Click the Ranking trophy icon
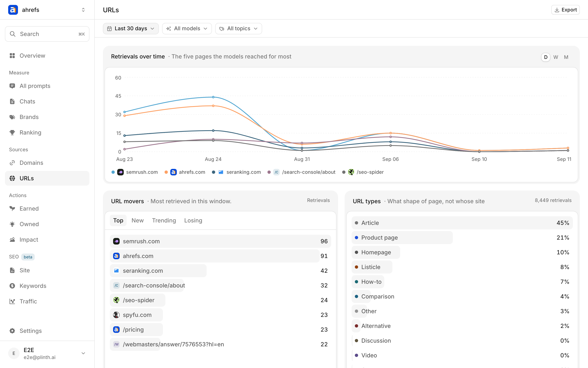This screenshot has width=588, height=368. tap(12, 133)
